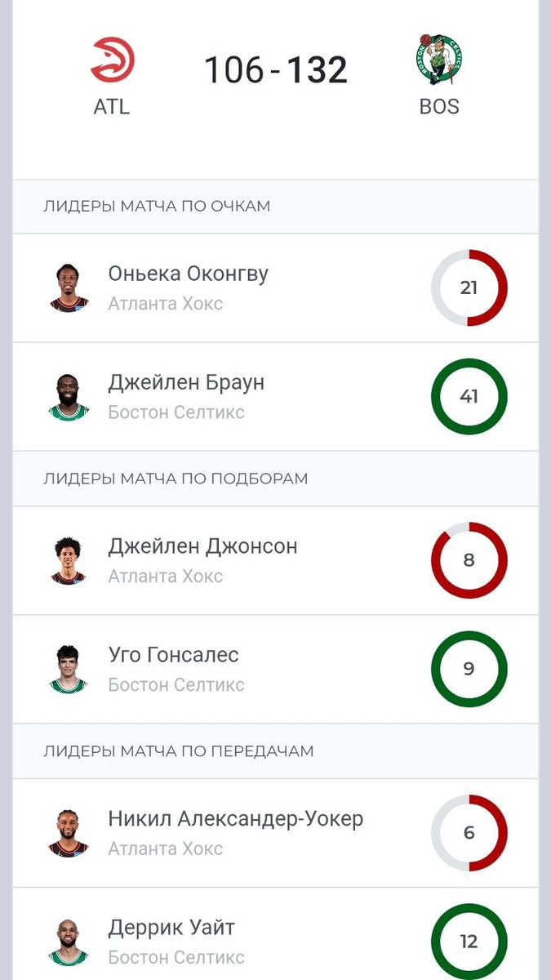The height and width of the screenshot is (980, 551).
Task: Open Деррик Уайт's player page
Action: point(171,927)
